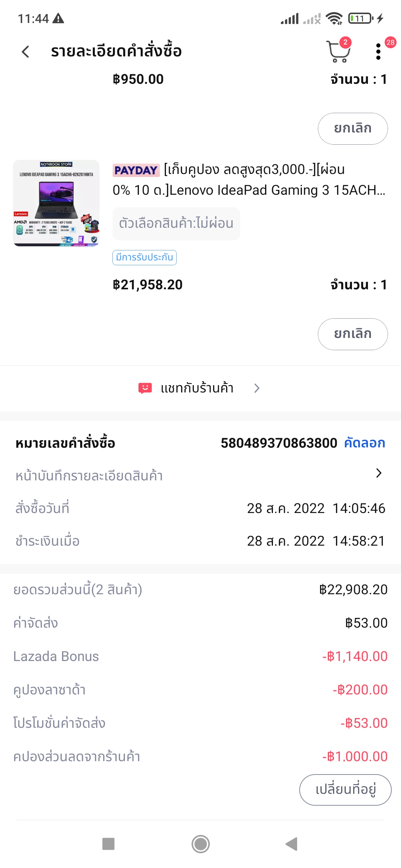Tap the 'แชทกับร้านค้า' label
Image resolution: width=401 pixels, height=868 pixels.
click(197, 388)
